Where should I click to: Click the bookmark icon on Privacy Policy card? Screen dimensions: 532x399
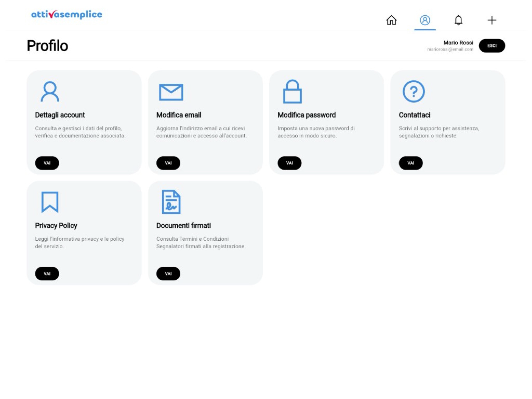pos(50,202)
